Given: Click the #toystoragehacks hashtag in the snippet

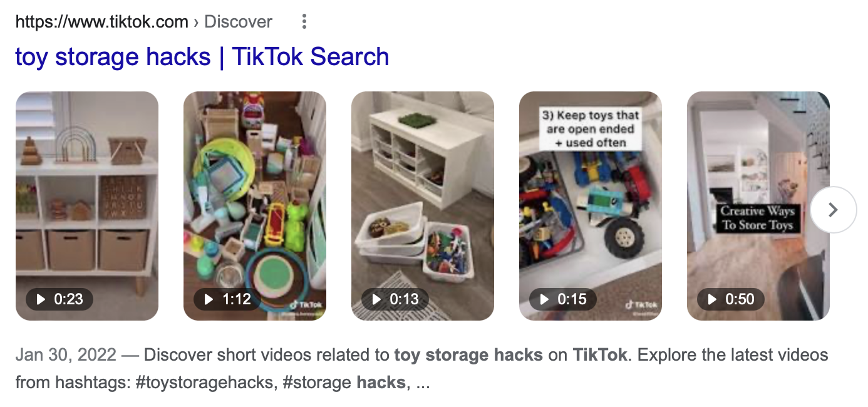Looking at the screenshot, I should [205, 381].
